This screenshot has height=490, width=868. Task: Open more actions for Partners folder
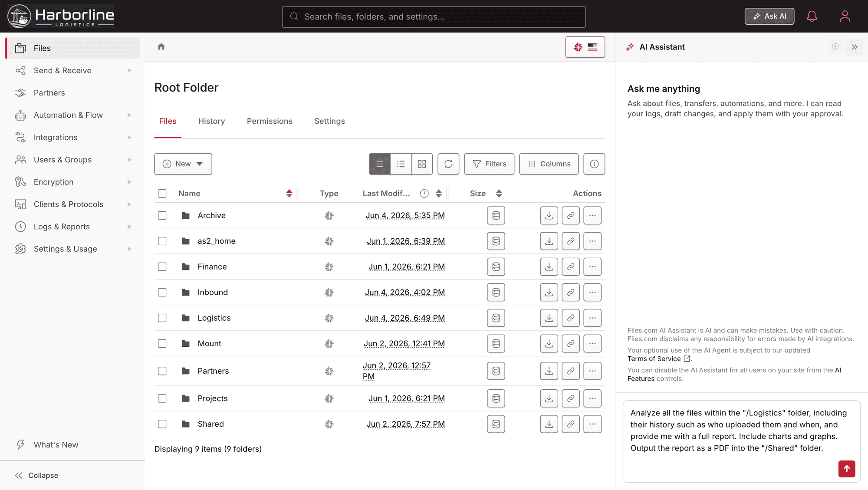click(x=592, y=371)
